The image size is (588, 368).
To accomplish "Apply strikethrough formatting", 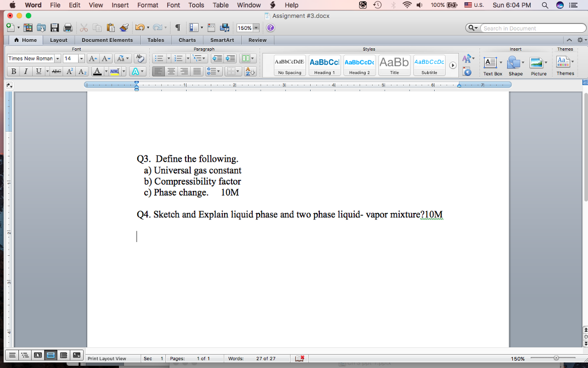I will pos(56,70).
